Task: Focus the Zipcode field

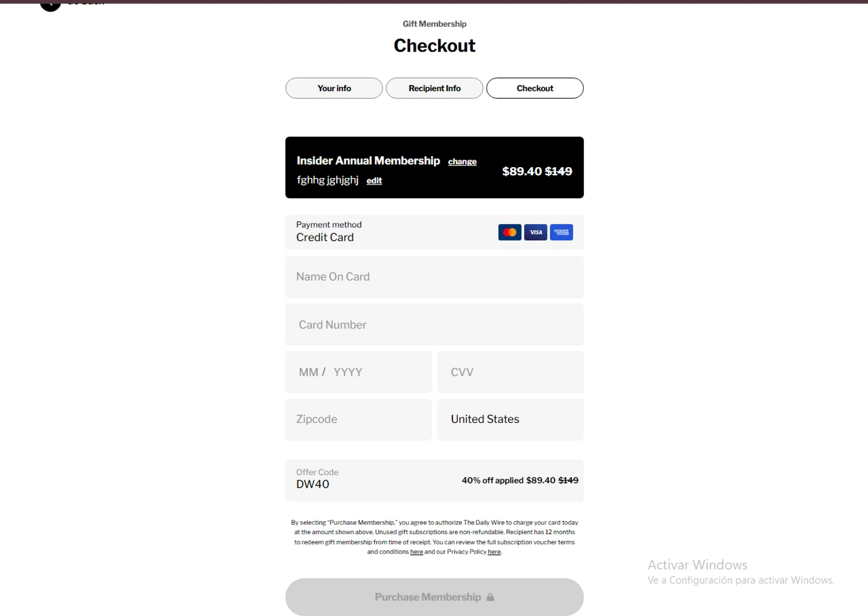Action: click(x=358, y=419)
